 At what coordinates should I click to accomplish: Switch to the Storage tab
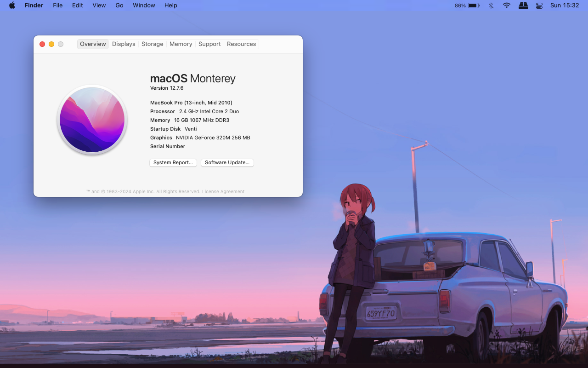coord(153,44)
